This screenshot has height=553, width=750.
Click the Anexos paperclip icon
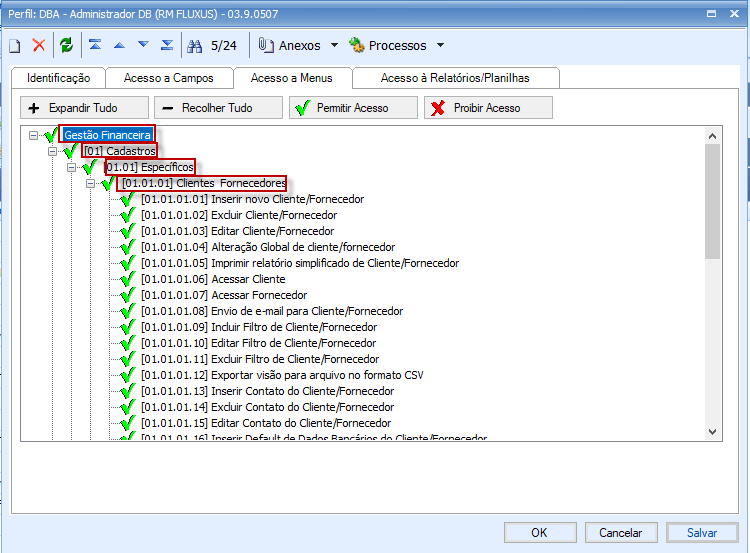pyautogui.click(x=266, y=45)
